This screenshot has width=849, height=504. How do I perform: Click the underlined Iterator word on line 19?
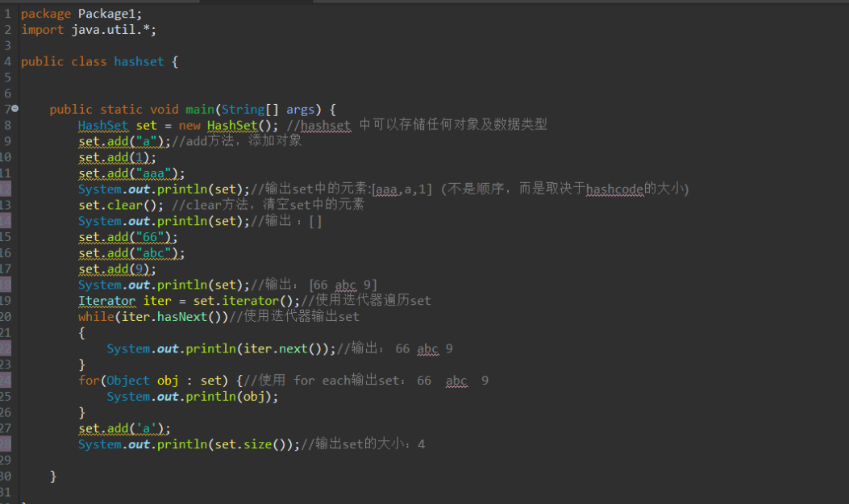106,300
